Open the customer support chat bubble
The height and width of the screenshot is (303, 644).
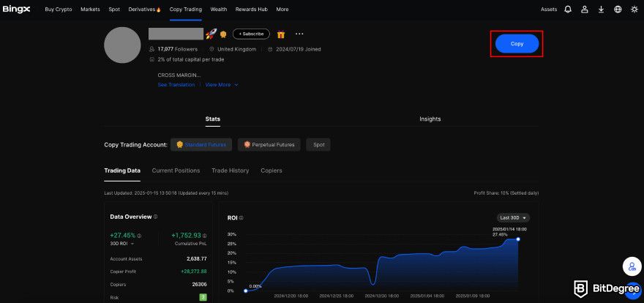point(632,267)
